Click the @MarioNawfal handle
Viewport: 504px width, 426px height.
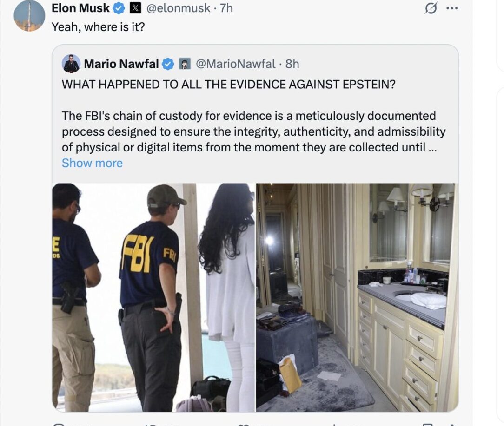point(236,64)
